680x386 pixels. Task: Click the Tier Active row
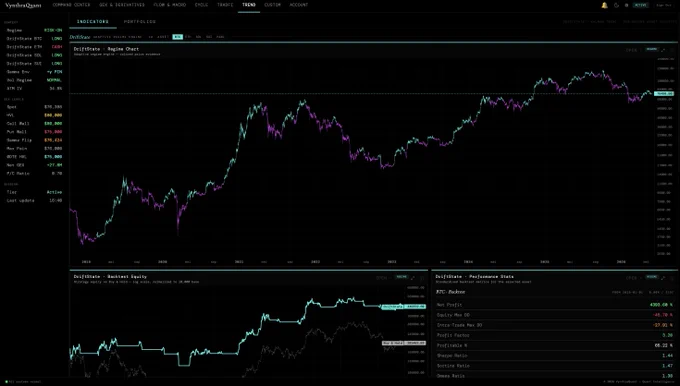pyautogui.click(x=34, y=192)
